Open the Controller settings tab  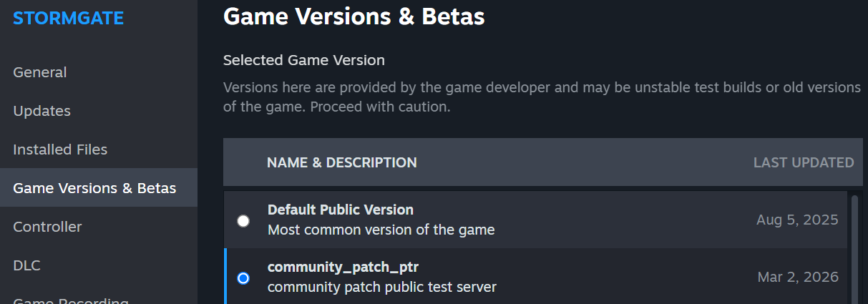pyautogui.click(x=47, y=227)
